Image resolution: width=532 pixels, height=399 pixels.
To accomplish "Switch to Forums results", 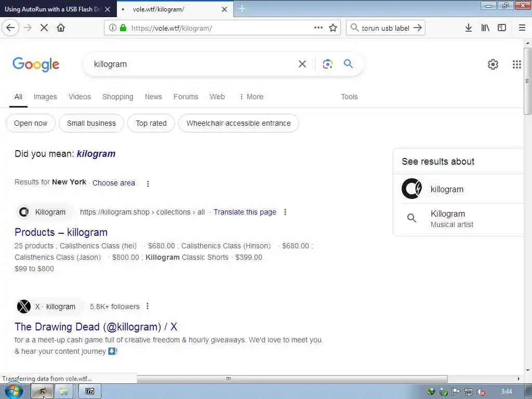I will [x=186, y=97].
